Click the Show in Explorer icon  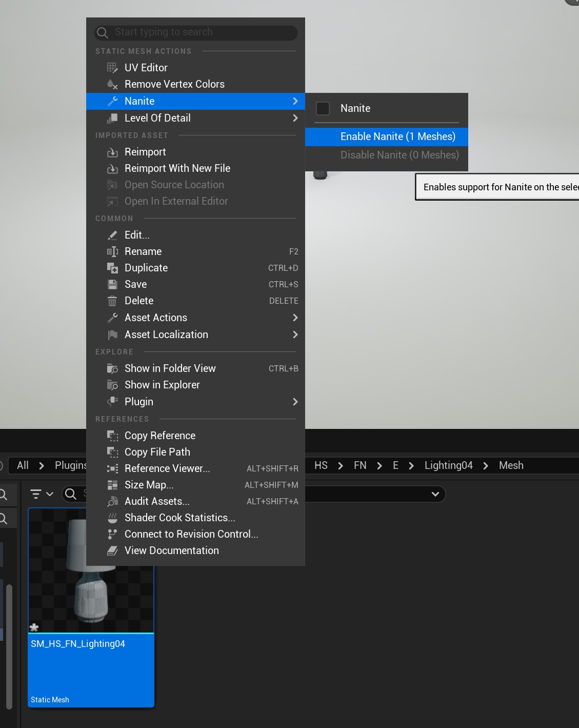coord(112,385)
